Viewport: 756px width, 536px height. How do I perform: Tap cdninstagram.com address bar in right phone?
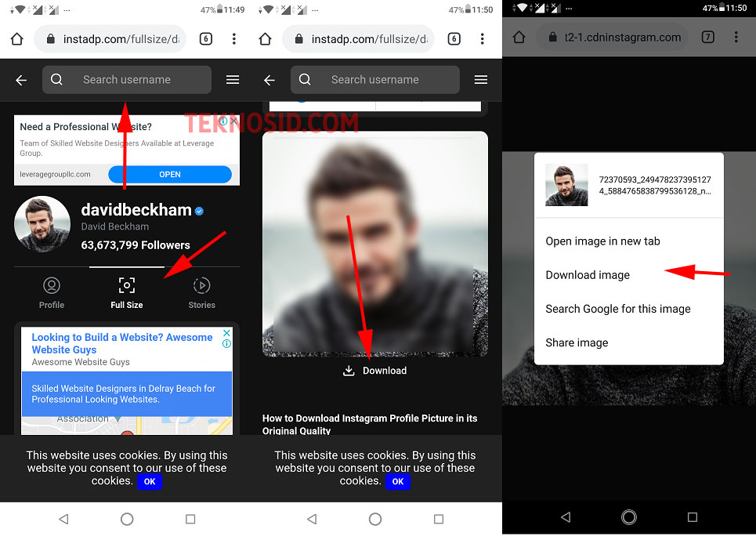point(612,37)
